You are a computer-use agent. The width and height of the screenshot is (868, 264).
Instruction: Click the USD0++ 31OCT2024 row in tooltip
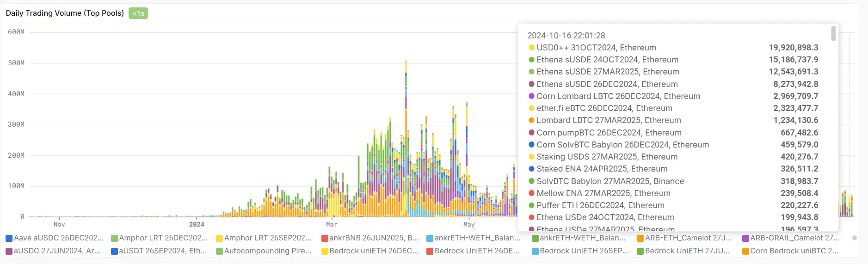(596, 48)
